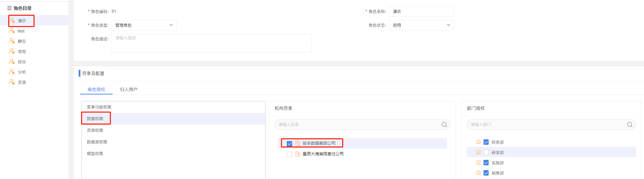Click the hamburger icon beside 角色目录
Viewport: 644px width, 179px height.
[9, 8]
